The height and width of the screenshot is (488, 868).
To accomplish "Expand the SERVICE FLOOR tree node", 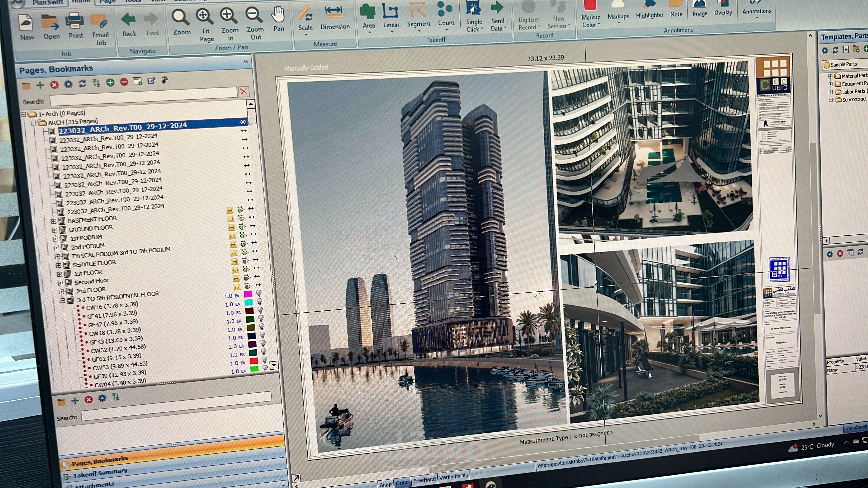I will [x=59, y=265].
